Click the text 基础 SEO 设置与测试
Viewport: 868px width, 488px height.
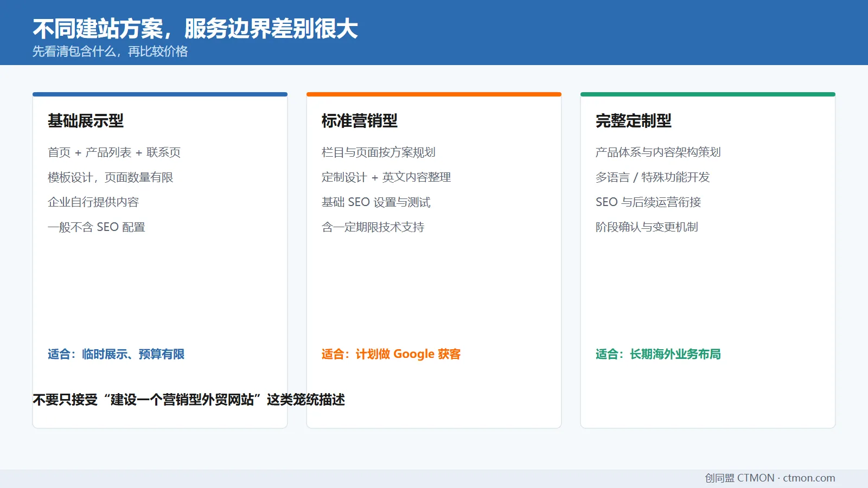pos(376,202)
